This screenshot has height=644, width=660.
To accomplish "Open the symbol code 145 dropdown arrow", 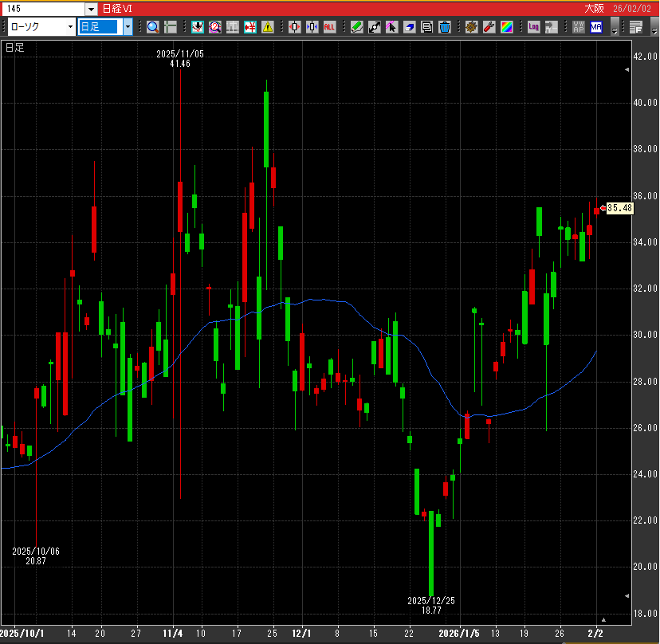I will pos(92,9).
